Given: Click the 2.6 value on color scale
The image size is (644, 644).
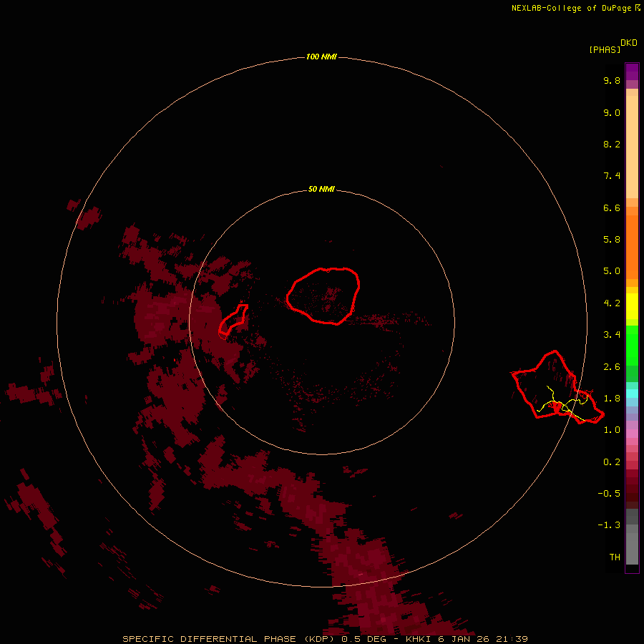Looking at the screenshot, I should [x=612, y=367].
